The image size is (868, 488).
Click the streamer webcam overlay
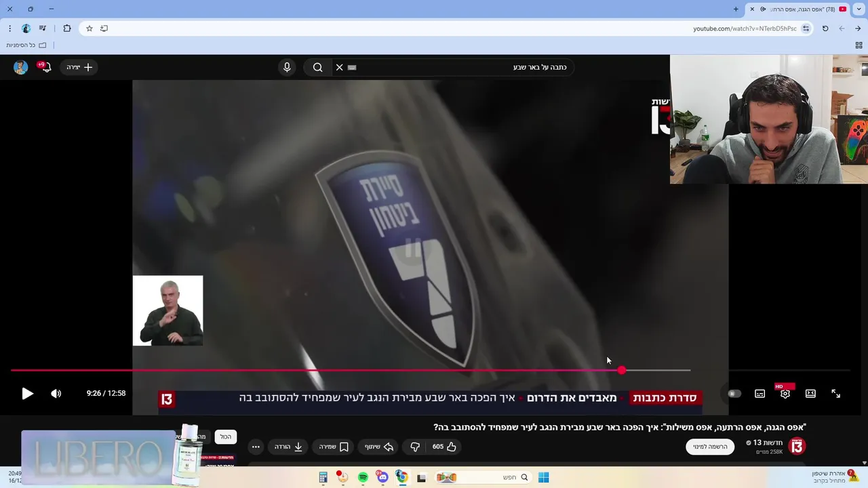769,119
